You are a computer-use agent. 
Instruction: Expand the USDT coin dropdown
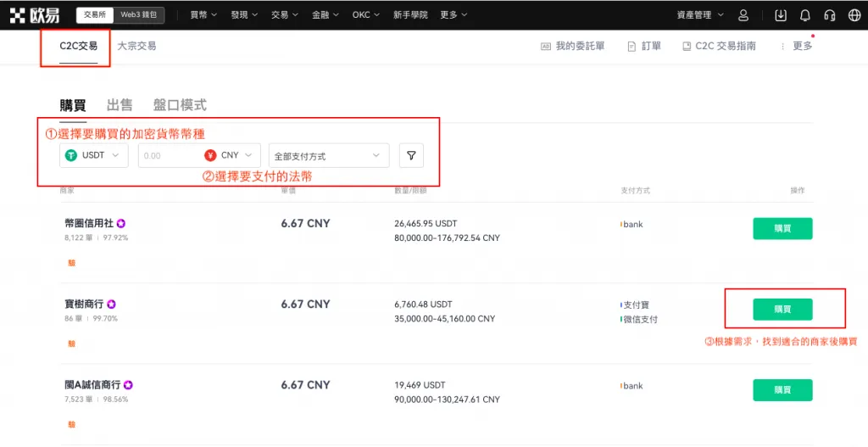pyautogui.click(x=94, y=155)
